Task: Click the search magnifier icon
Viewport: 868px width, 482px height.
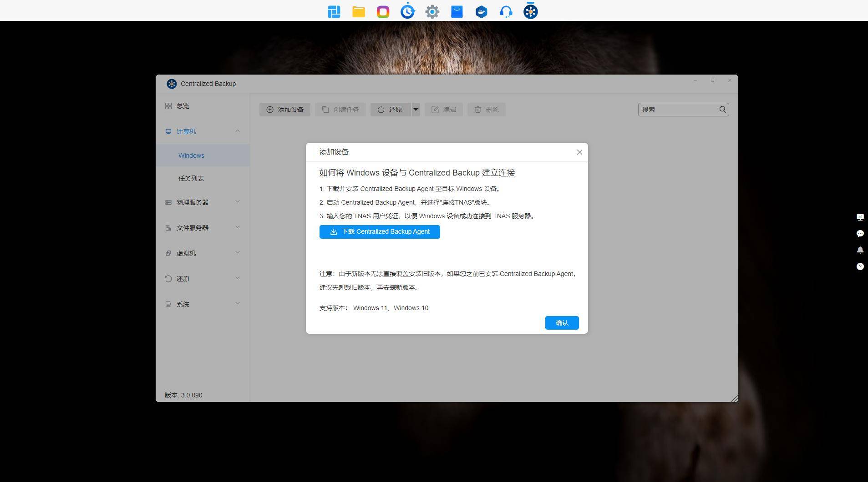Action: 722,110
